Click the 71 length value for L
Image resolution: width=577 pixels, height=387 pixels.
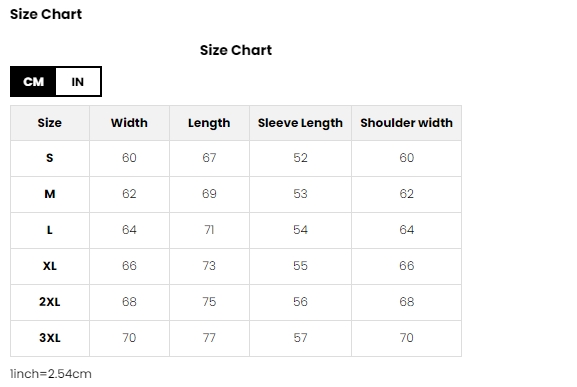point(209,230)
